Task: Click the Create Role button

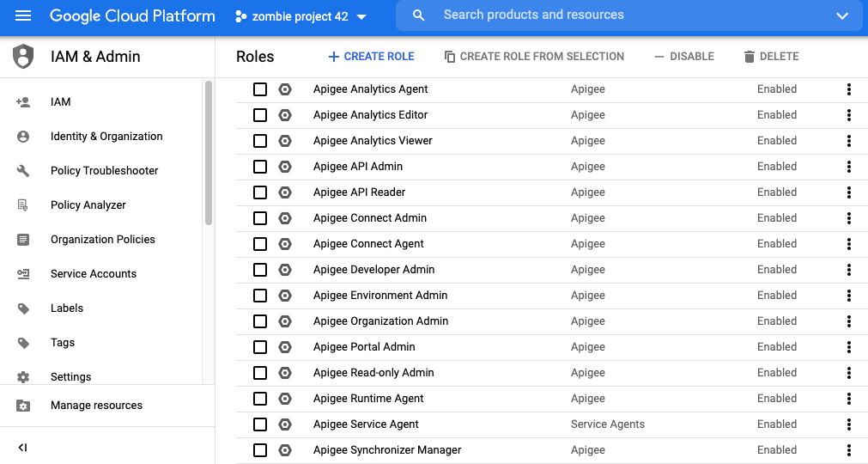Action: click(x=371, y=57)
